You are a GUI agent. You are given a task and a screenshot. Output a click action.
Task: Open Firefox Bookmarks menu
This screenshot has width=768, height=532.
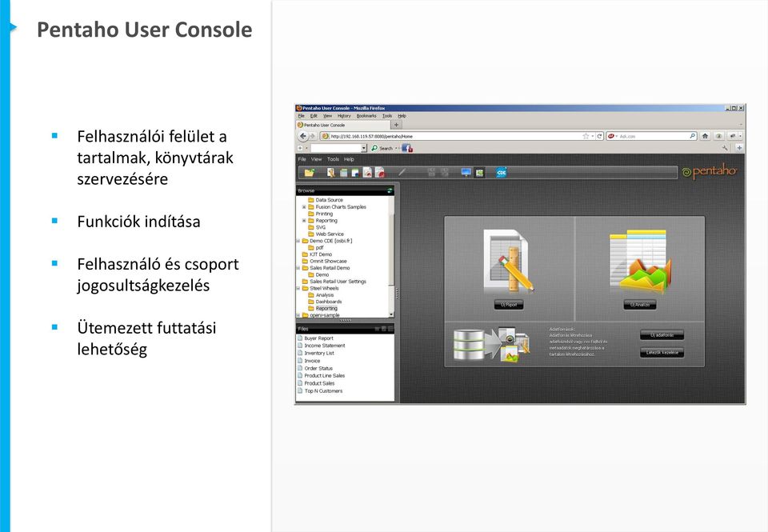pyautogui.click(x=366, y=116)
